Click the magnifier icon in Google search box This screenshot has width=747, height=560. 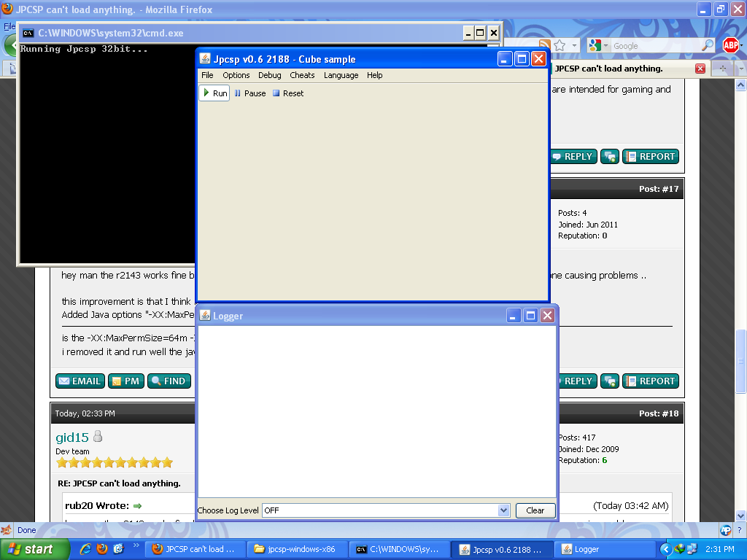click(708, 45)
